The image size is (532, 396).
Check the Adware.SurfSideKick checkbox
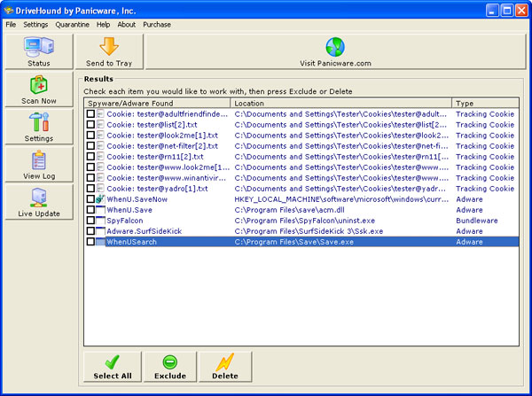(90, 231)
